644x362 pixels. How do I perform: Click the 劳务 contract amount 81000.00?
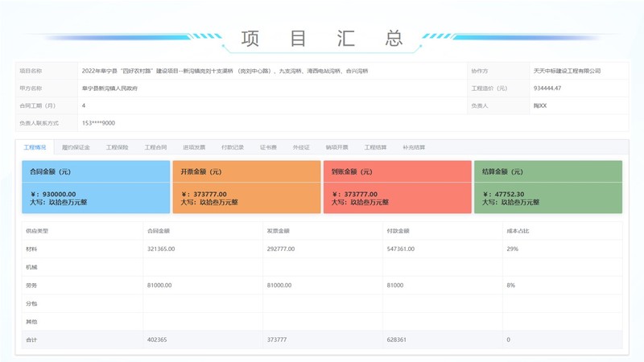159,286
